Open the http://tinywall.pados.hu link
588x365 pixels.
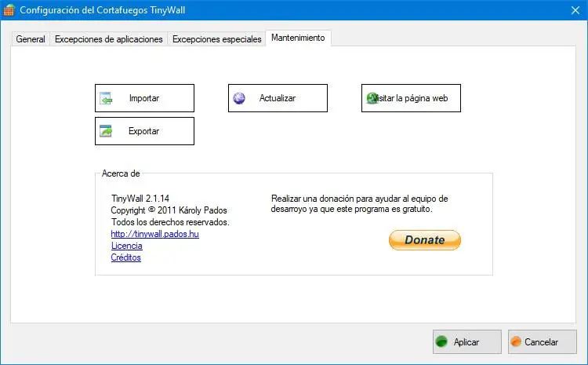(x=155, y=234)
